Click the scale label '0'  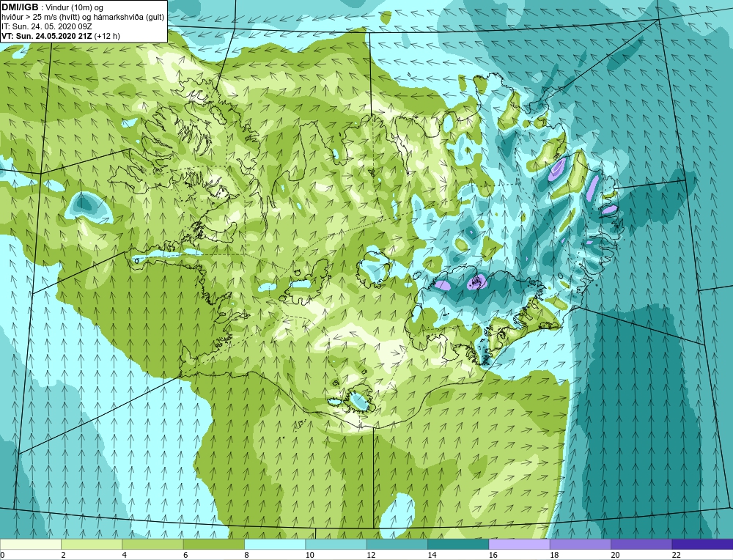point(2,555)
